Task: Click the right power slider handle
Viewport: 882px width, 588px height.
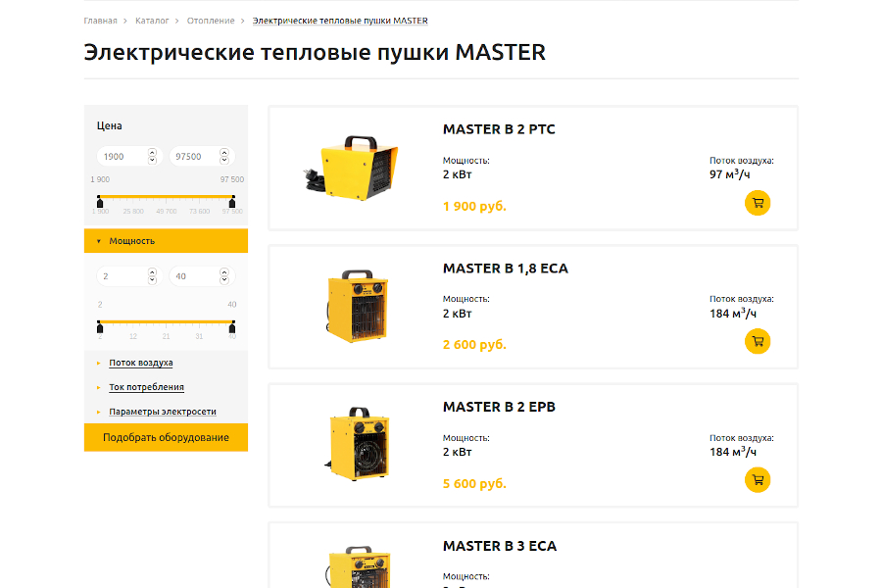Action: pos(232,326)
